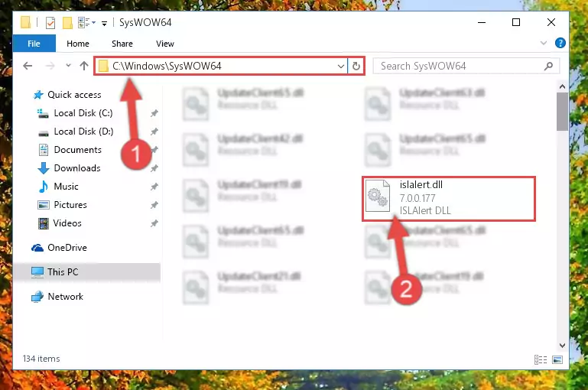
Task: Select the islalert.dll file
Action: [x=449, y=198]
